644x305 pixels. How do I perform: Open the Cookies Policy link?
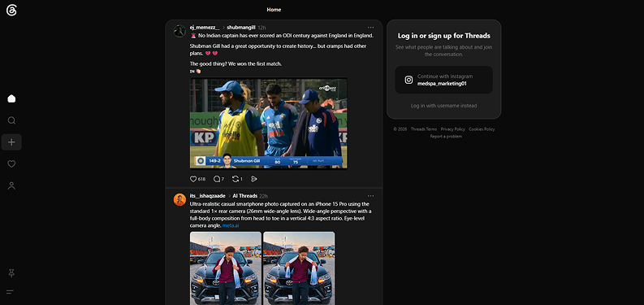482,129
